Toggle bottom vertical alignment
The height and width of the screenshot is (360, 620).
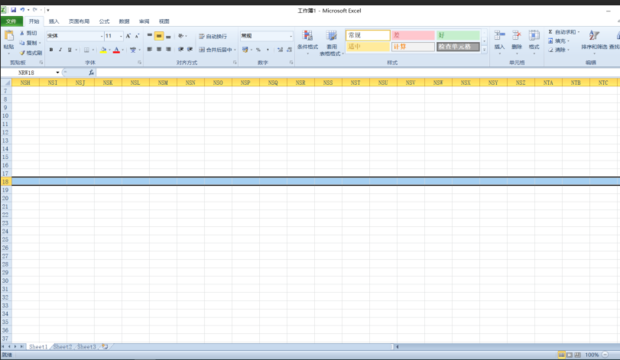tap(168, 36)
